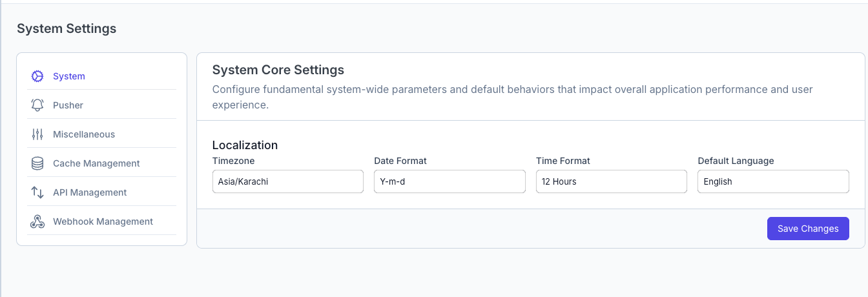Click the Pusher bell icon
This screenshot has height=297, width=868.
coord(37,105)
